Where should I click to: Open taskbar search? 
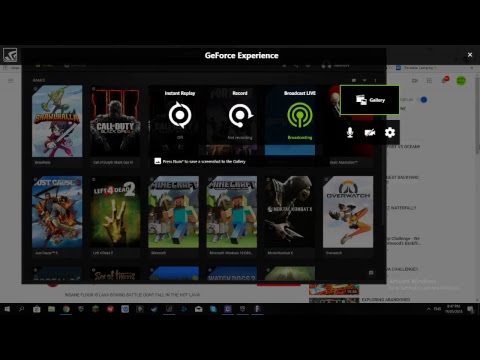click(x=22, y=309)
